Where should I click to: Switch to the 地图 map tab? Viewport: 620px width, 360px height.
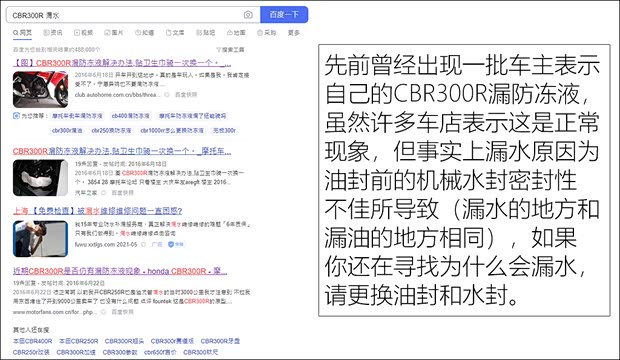[x=236, y=33]
